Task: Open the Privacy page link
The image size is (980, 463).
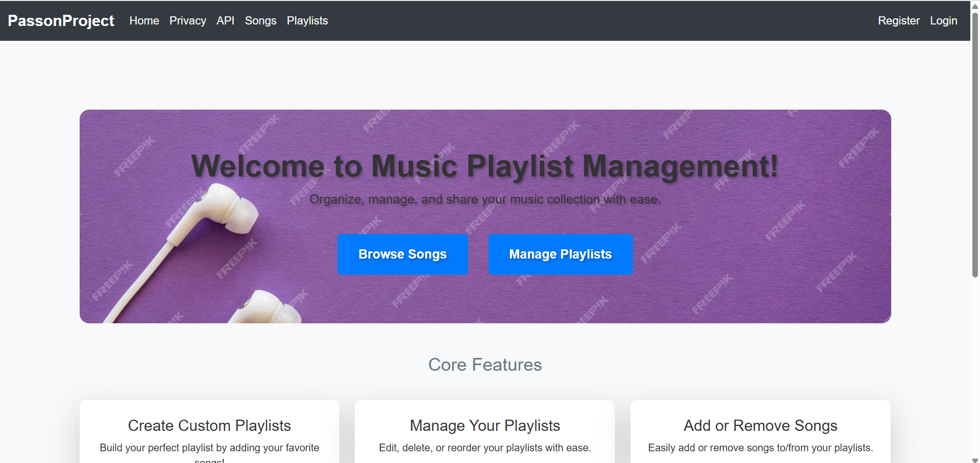Action: click(x=187, y=20)
